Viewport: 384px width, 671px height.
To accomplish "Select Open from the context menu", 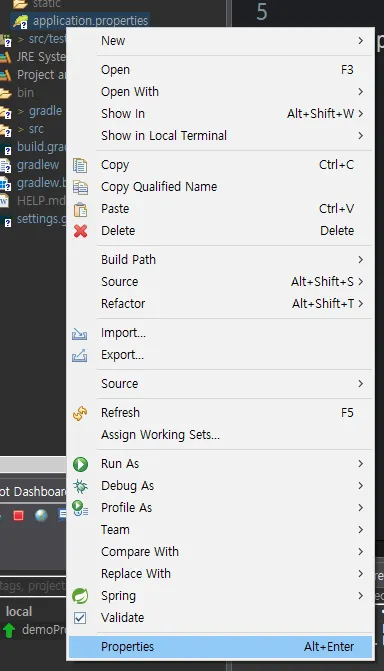I will click(x=220, y=70).
